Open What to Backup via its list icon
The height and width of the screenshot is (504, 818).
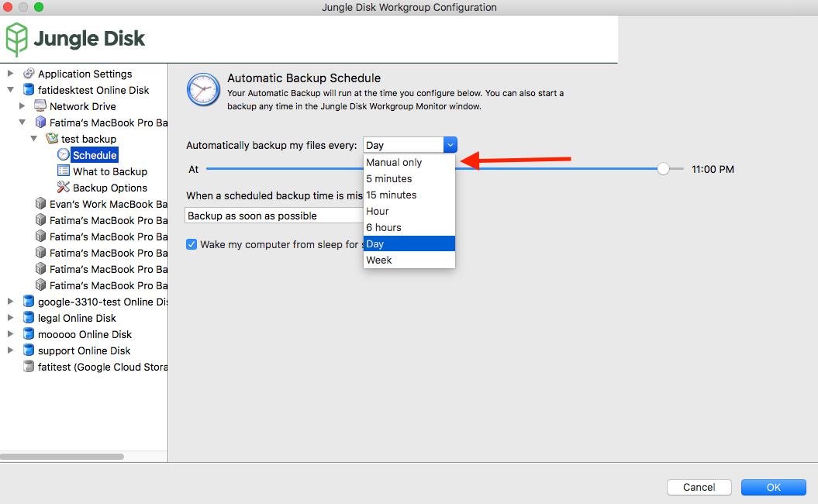(x=63, y=171)
